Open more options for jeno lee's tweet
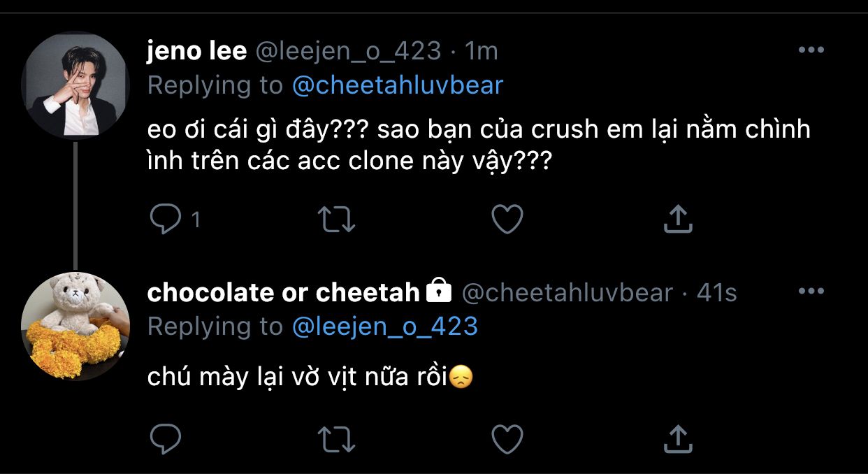This screenshot has height=474, width=868. pyautogui.click(x=811, y=50)
